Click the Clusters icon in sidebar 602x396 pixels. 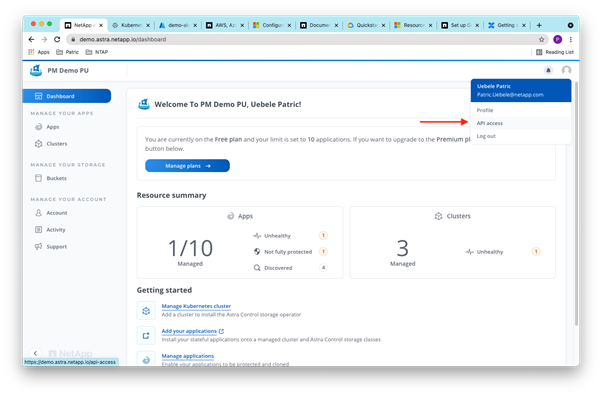(x=38, y=144)
